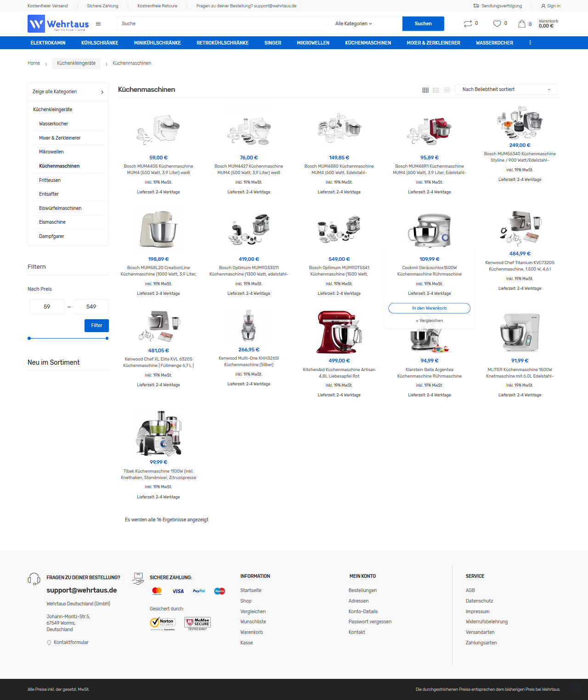This screenshot has height=700, width=588.
Task: Click the price range slider right handle
Action: point(107,339)
